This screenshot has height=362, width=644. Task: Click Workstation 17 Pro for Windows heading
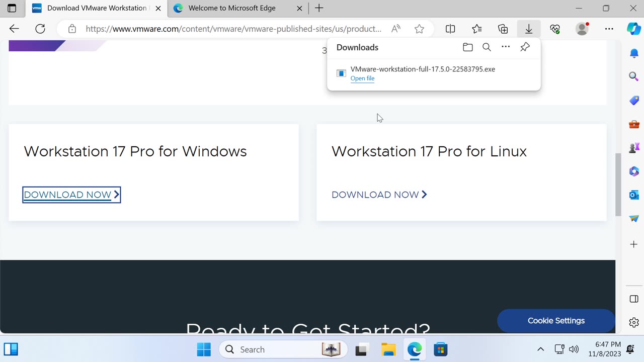[x=135, y=151]
